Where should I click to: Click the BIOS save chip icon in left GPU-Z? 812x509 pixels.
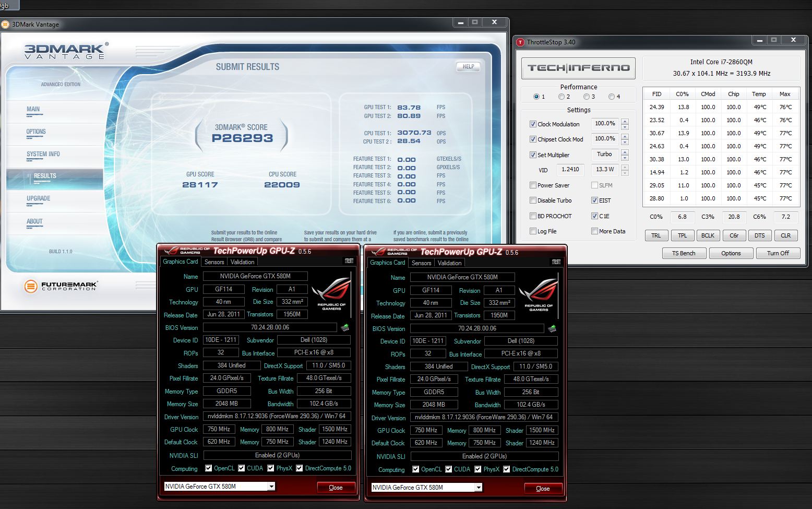point(345,328)
